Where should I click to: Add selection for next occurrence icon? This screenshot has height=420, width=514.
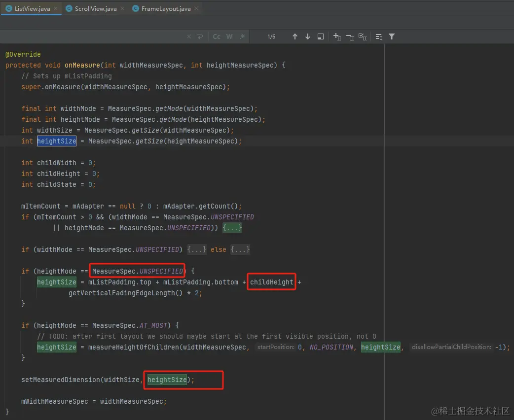coord(337,36)
